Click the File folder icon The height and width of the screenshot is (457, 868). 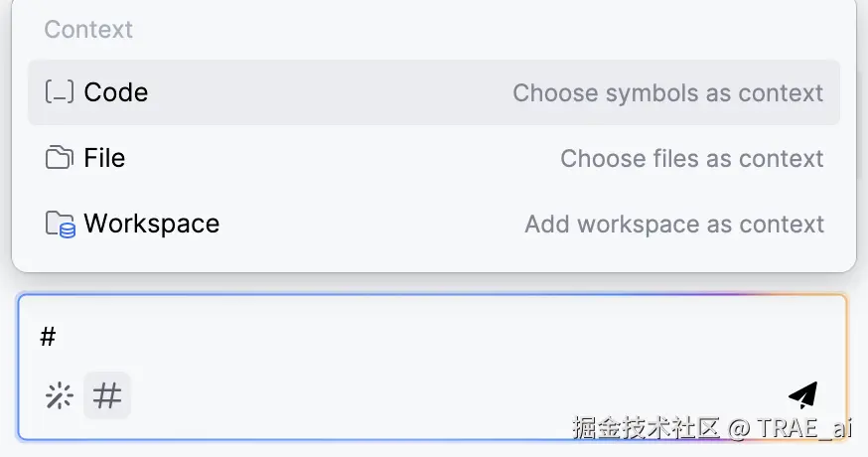(60, 158)
